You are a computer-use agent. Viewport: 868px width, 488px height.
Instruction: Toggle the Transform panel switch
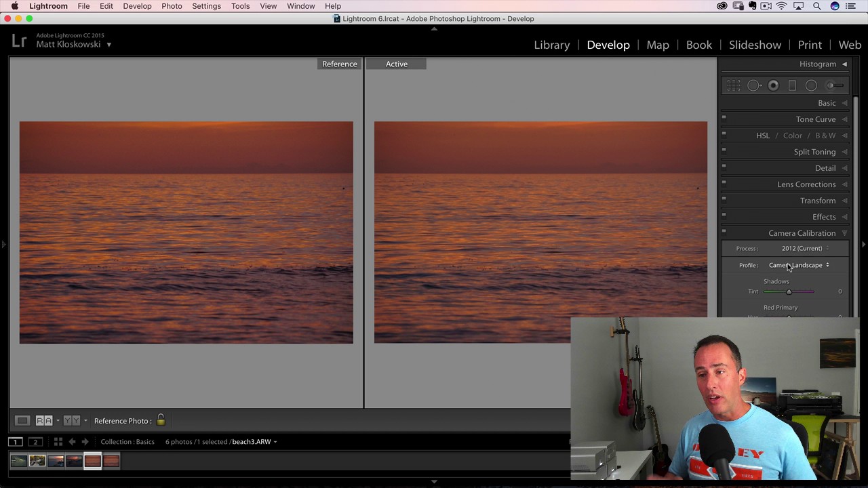(724, 199)
